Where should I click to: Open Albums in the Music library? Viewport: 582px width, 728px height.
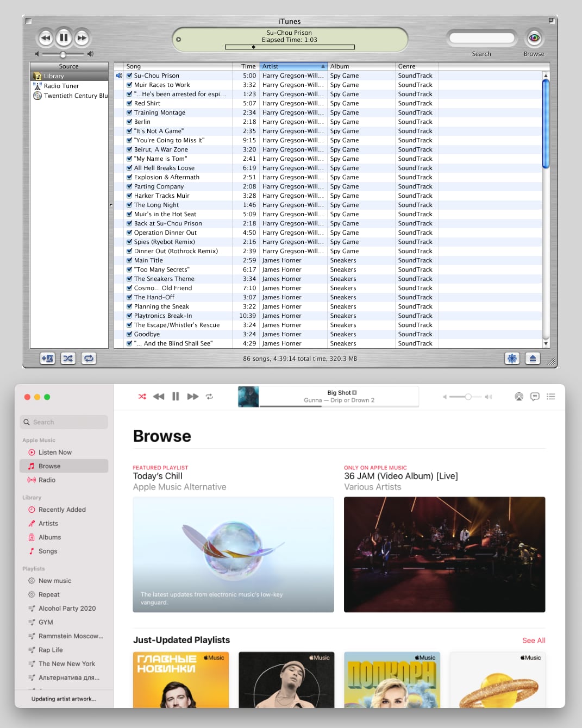coord(64,537)
